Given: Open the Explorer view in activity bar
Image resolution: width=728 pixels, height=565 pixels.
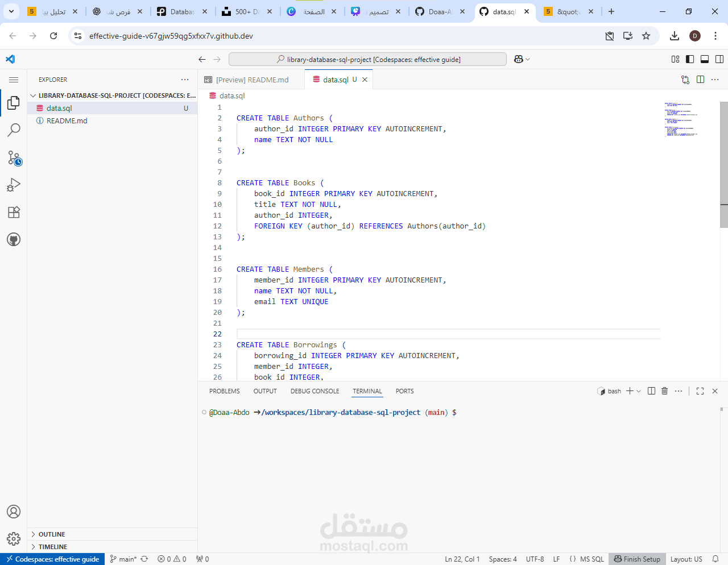Looking at the screenshot, I should pyautogui.click(x=14, y=103).
